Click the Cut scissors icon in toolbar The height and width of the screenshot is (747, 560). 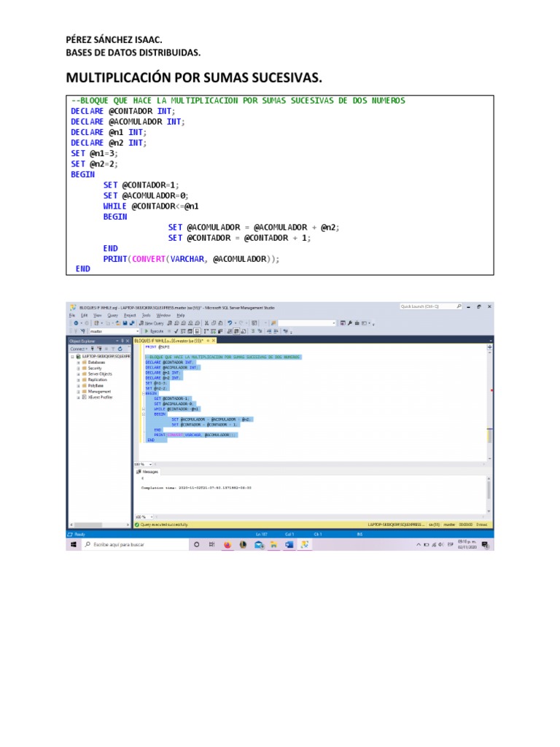207,322
